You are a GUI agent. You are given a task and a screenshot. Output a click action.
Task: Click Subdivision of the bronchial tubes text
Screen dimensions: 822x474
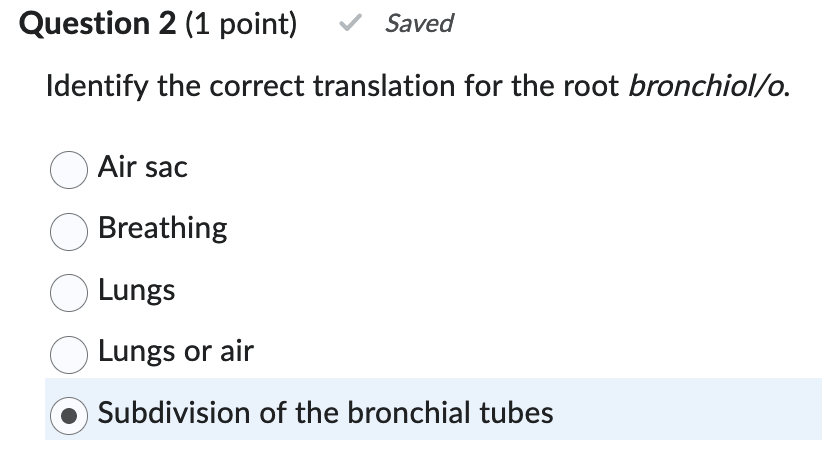(x=326, y=412)
